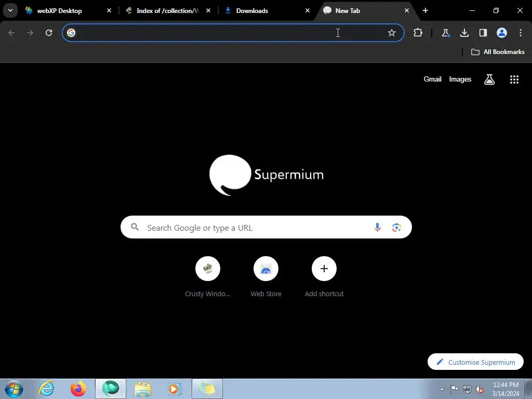Open a new tab with plus button
The height and width of the screenshot is (399, 532).
coord(425,10)
